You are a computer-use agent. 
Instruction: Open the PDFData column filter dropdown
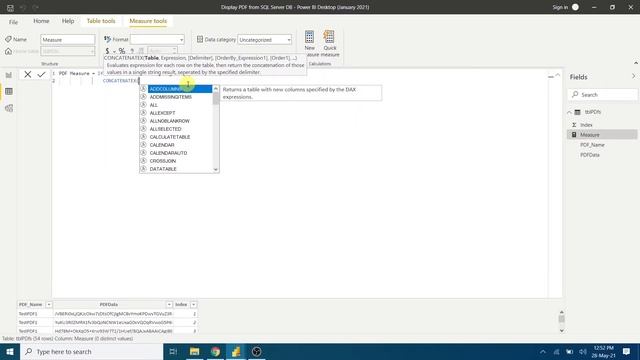169,304
